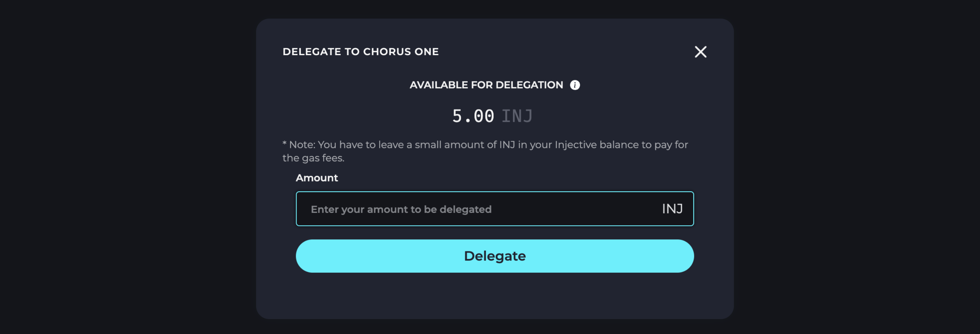This screenshot has height=334, width=980.
Task: Click the asterisk starting the note
Action: click(x=284, y=143)
